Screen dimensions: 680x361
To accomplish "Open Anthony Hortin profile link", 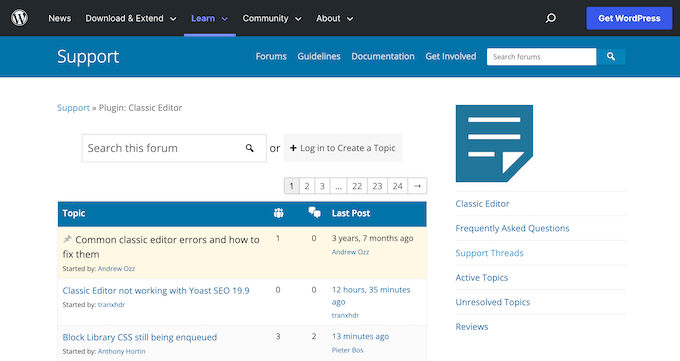I will pyautogui.click(x=121, y=351).
